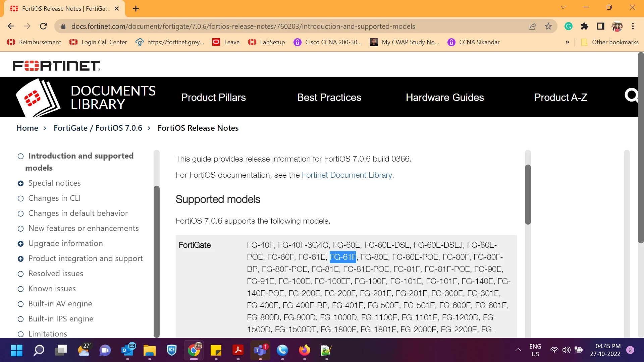This screenshot has height=362, width=644.
Task: Open the Built-in AV engine section
Action: (x=60, y=304)
